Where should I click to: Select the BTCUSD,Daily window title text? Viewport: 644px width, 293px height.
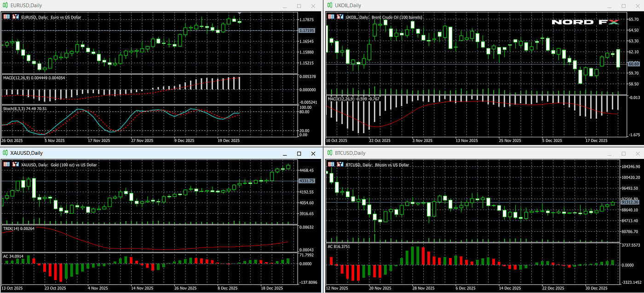coord(350,153)
